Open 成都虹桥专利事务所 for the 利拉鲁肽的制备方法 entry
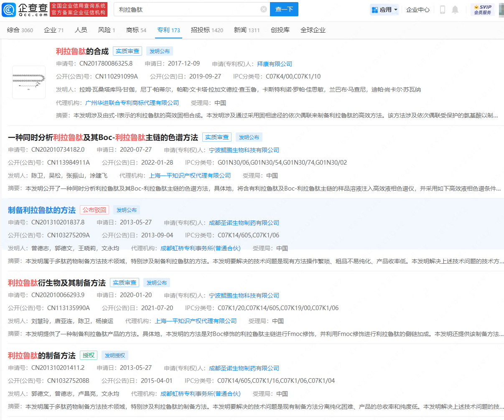504x420 pixels. point(201,394)
